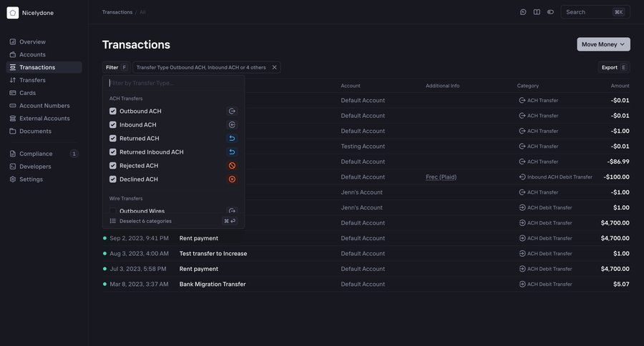The image size is (644, 346).
Task: Click the Inbound ACH arrow icon in filter
Action: point(232,125)
